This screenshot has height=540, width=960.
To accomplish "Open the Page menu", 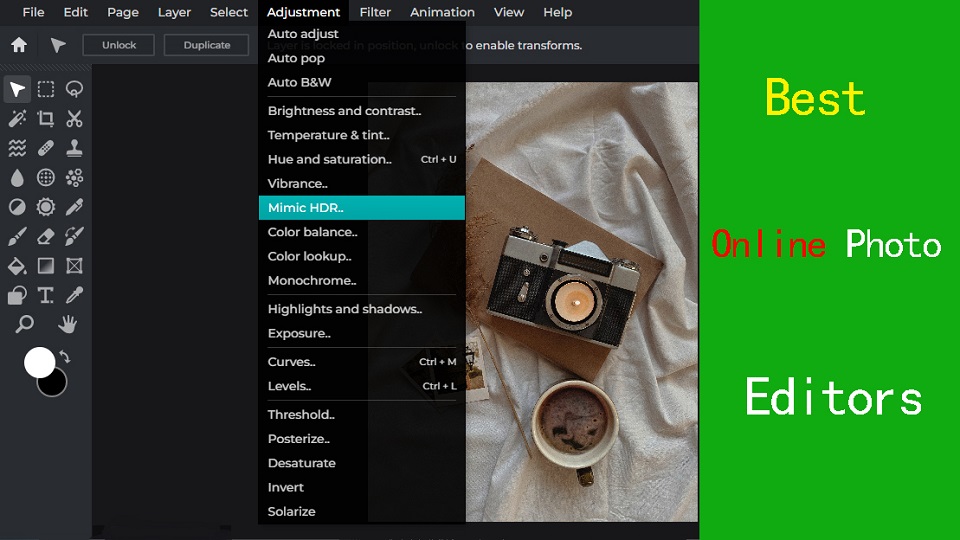I will click(122, 12).
